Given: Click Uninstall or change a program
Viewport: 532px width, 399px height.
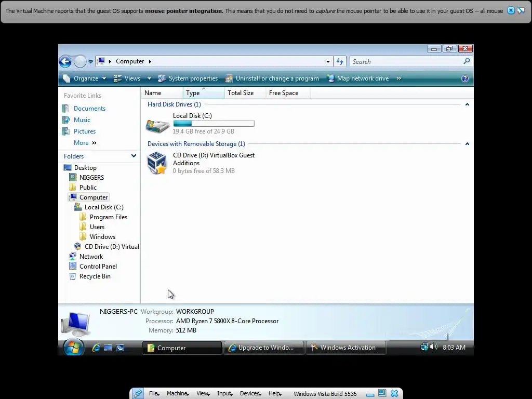Looking at the screenshot, I should [x=272, y=78].
